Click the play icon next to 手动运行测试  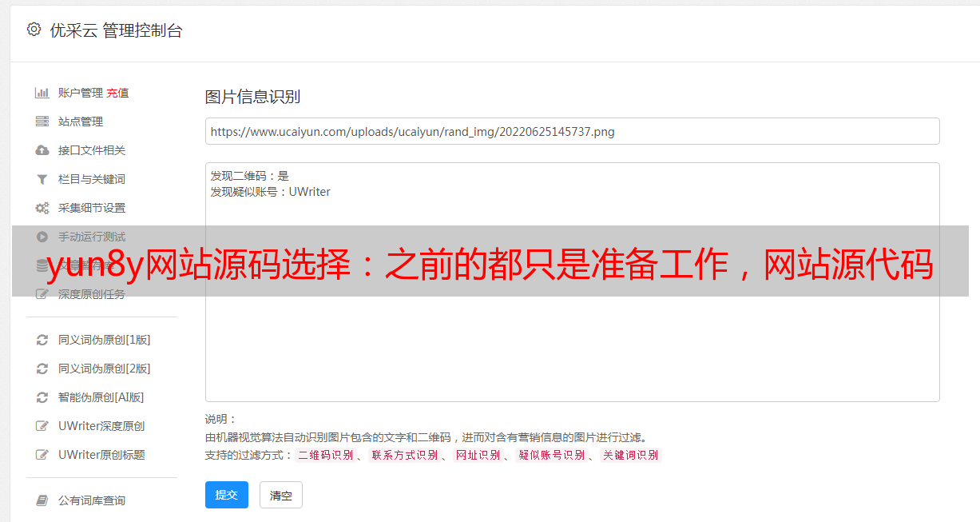pos(42,237)
